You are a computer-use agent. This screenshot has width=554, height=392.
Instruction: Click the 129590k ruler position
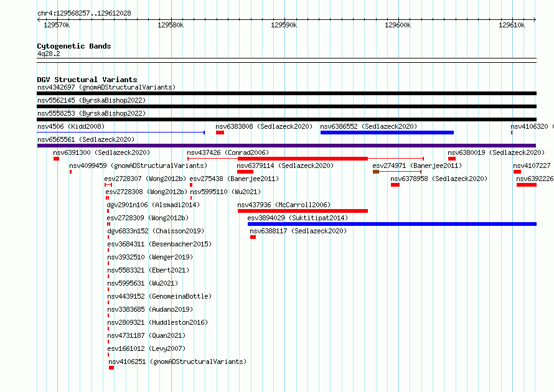(x=284, y=25)
